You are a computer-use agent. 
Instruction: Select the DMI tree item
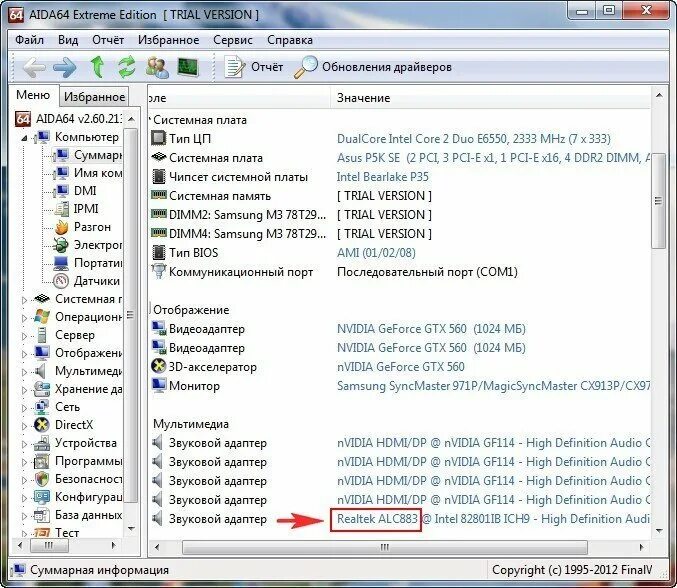coord(76,191)
